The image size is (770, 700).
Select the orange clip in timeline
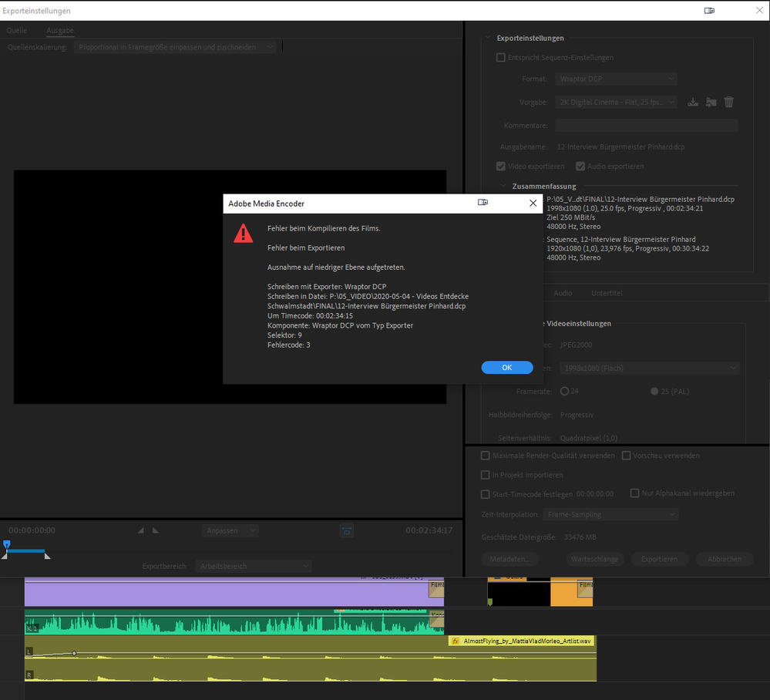(x=572, y=594)
